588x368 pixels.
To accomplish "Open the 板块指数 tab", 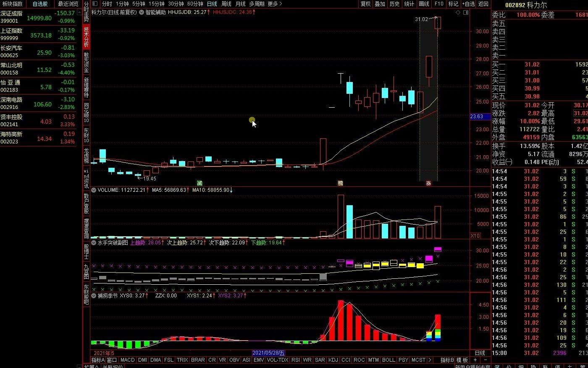I will [x=12, y=4].
